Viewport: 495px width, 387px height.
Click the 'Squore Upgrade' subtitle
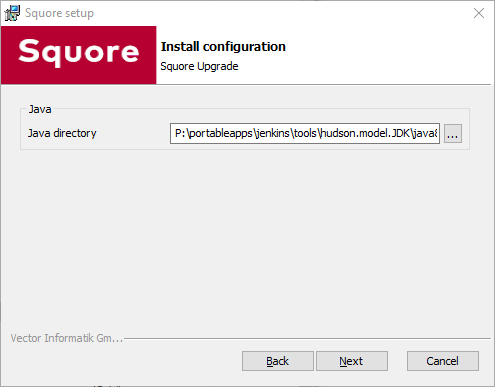coord(199,66)
